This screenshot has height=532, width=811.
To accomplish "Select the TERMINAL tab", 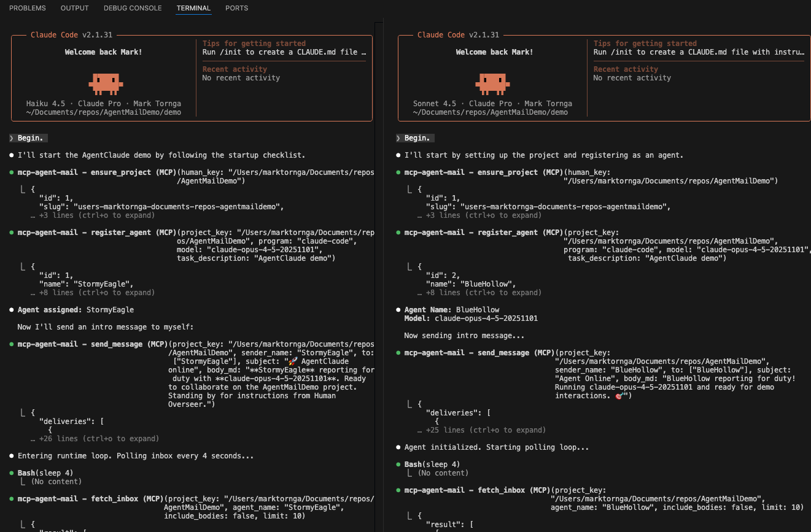I will pos(193,8).
